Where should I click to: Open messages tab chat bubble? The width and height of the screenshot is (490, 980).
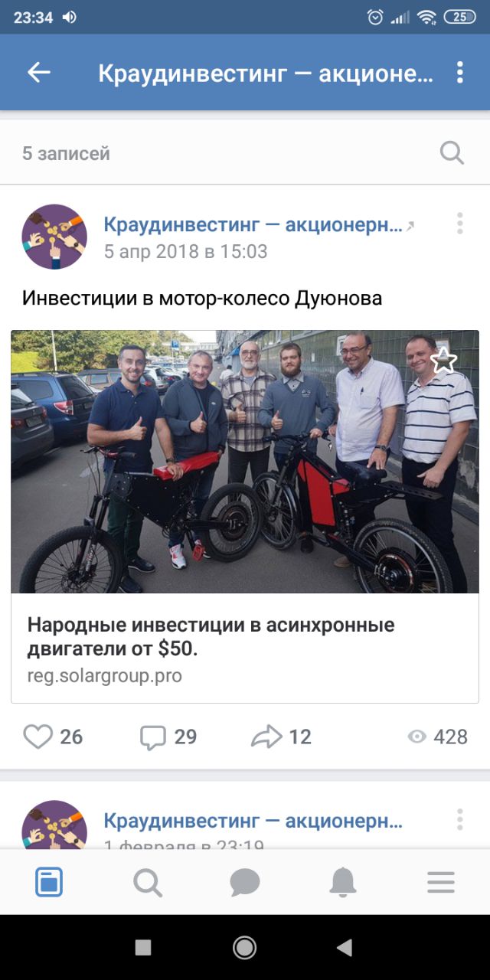245,883
